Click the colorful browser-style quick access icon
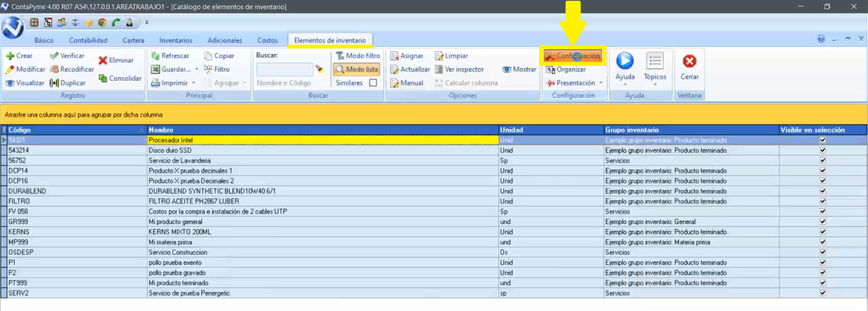 coord(102,23)
